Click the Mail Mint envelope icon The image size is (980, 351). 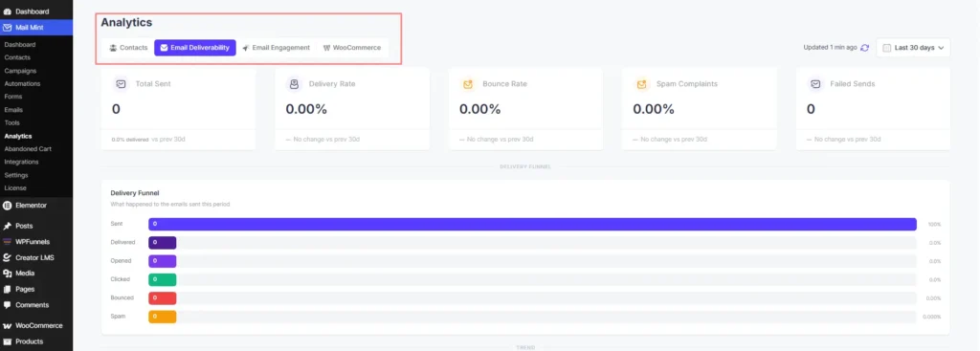pos(8,28)
